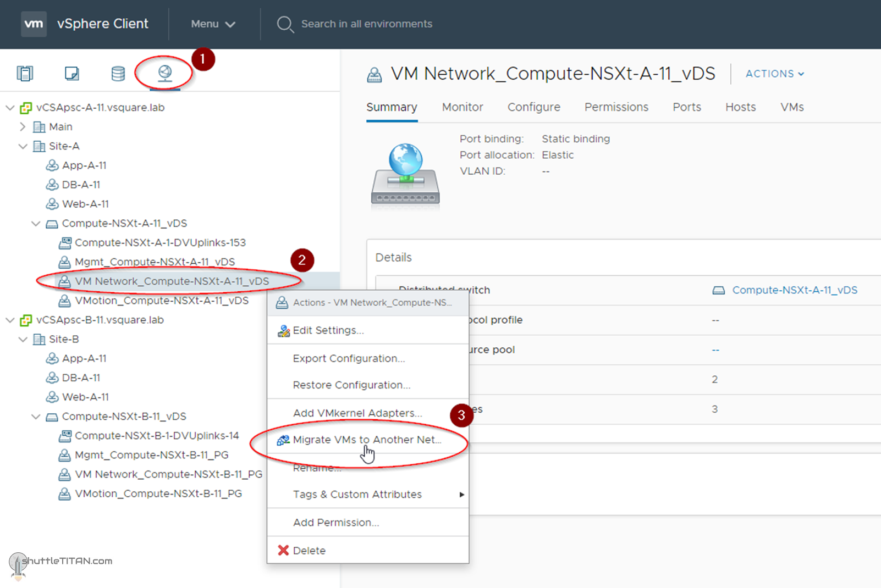Click the search magnifier icon
This screenshot has width=881, height=588.
[285, 24]
